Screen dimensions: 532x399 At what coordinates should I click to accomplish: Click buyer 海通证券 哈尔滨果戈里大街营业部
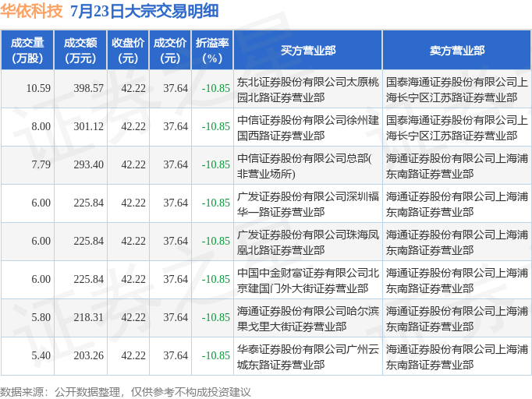point(307,319)
